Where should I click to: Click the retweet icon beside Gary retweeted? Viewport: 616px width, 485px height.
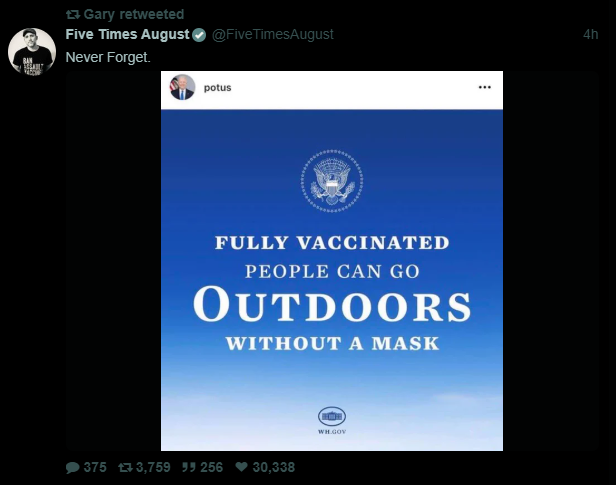click(x=73, y=15)
